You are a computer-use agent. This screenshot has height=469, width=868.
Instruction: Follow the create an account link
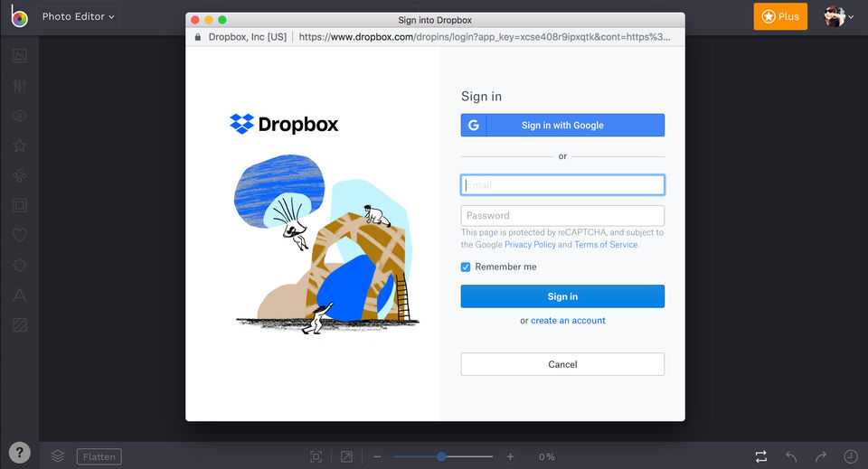click(568, 320)
